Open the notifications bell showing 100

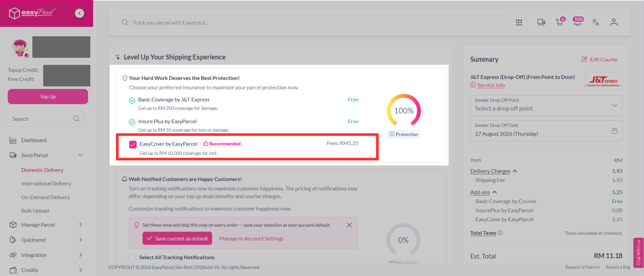point(578,22)
